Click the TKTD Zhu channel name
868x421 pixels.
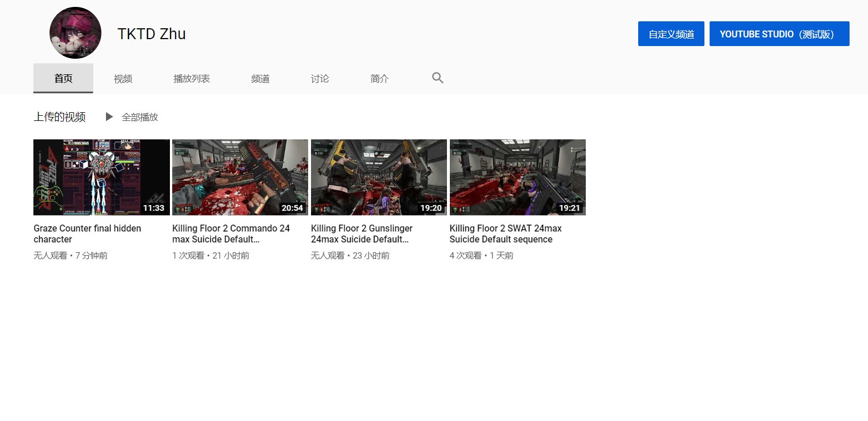[x=151, y=34]
